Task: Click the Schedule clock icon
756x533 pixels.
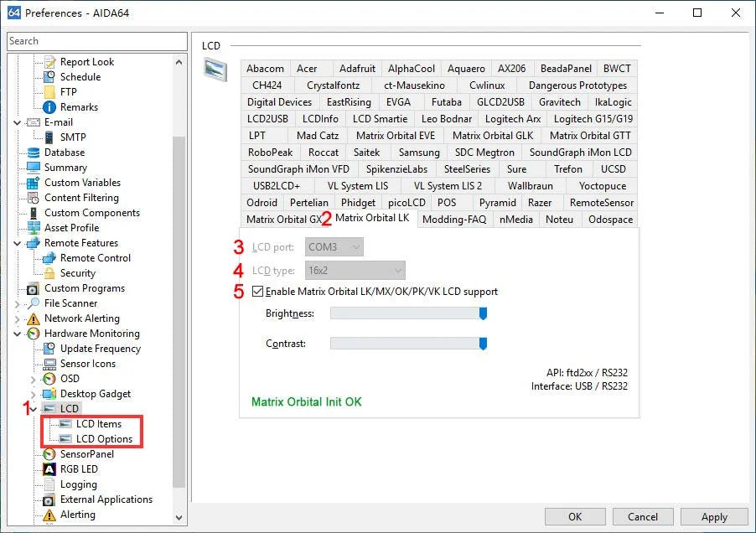Action: pos(49,76)
